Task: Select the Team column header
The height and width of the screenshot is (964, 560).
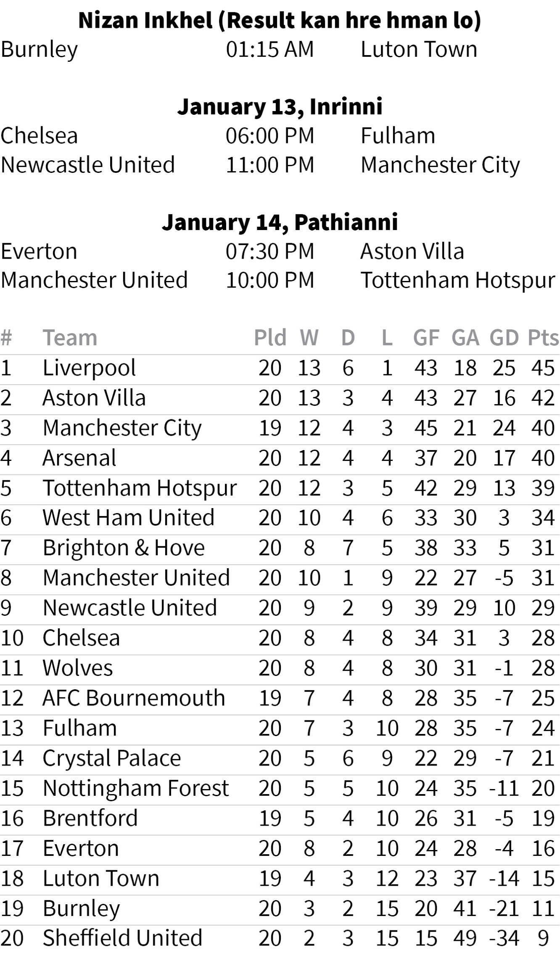Action: click(70, 338)
